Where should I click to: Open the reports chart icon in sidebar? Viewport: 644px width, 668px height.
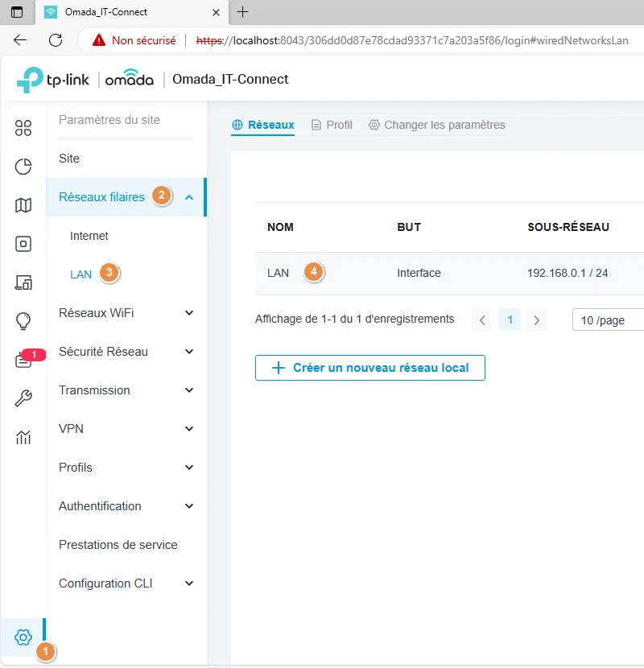(x=23, y=436)
